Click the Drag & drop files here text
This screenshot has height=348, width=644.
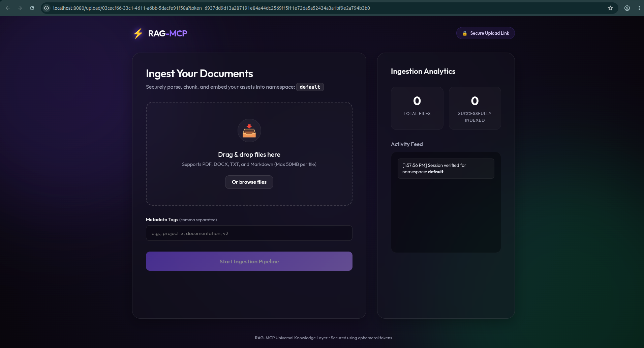(249, 154)
